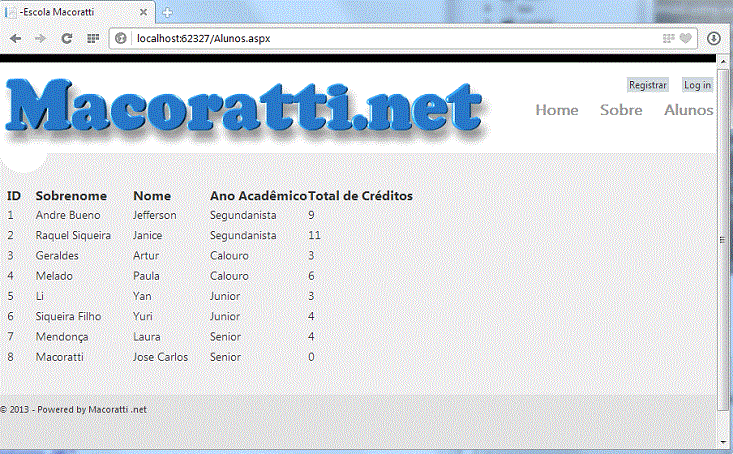Click Segundanista in Jefferson's row
Viewport: 733px width, 454px height.
tap(243, 215)
